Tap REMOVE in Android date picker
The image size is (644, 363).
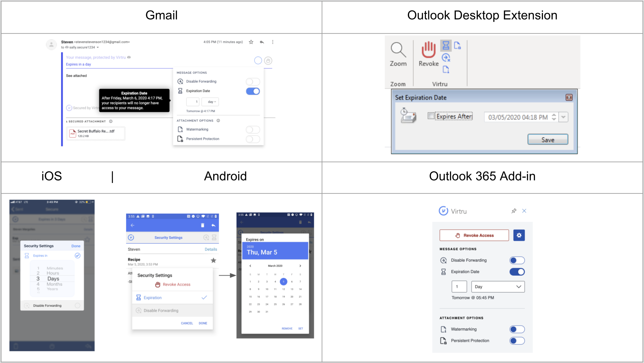[287, 328]
